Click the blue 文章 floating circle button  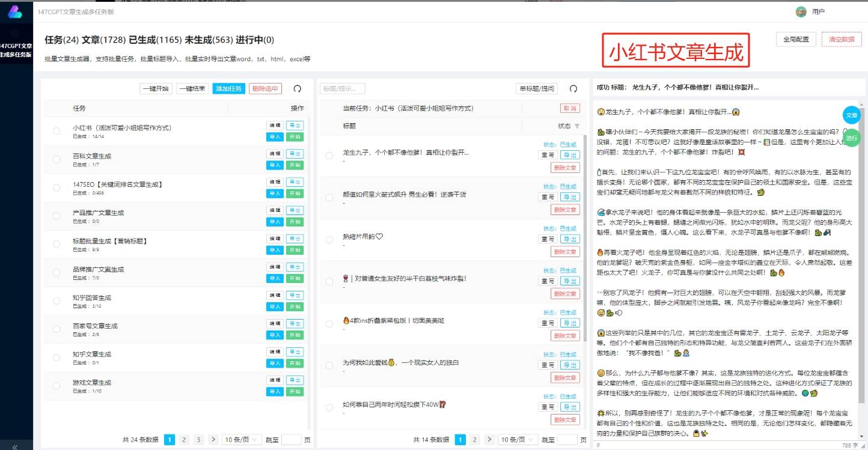(851, 115)
